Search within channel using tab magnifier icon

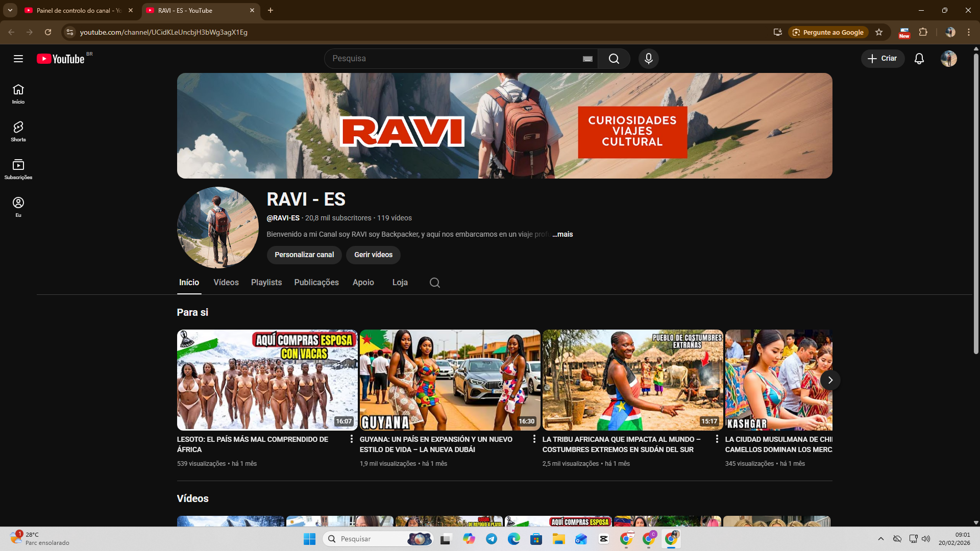click(434, 283)
